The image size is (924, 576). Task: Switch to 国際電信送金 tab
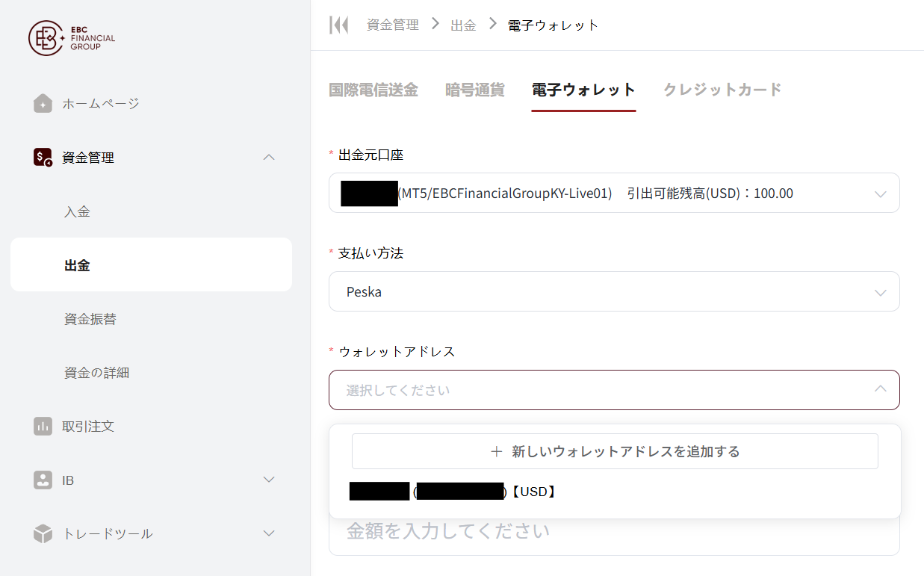point(373,90)
